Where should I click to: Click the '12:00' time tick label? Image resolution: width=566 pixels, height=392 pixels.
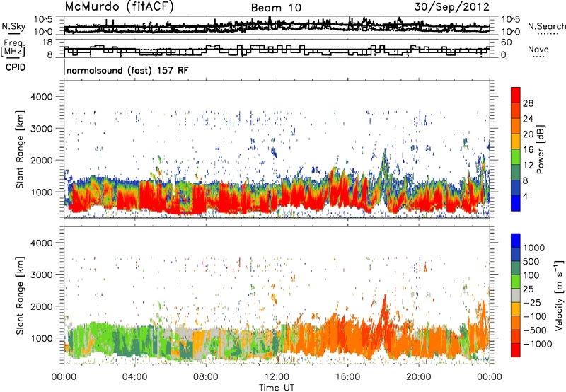pyautogui.click(x=277, y=377)
